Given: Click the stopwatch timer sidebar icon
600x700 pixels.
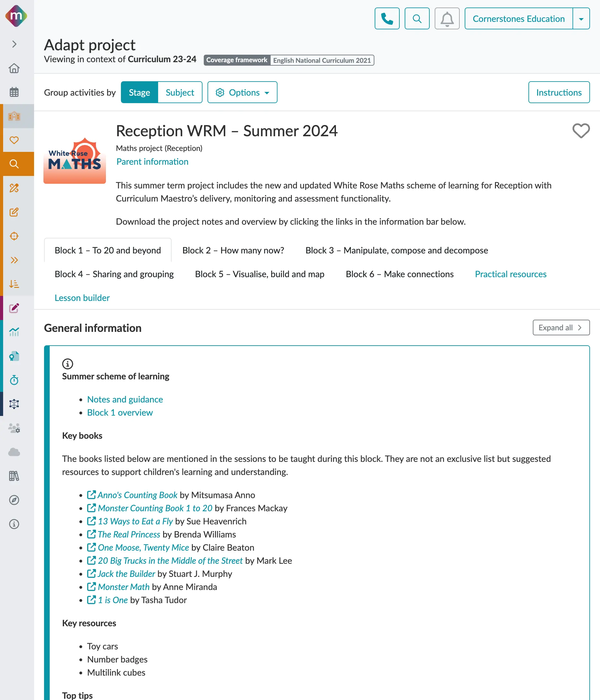Looking at the screenshot, I should tap(14, 380).
